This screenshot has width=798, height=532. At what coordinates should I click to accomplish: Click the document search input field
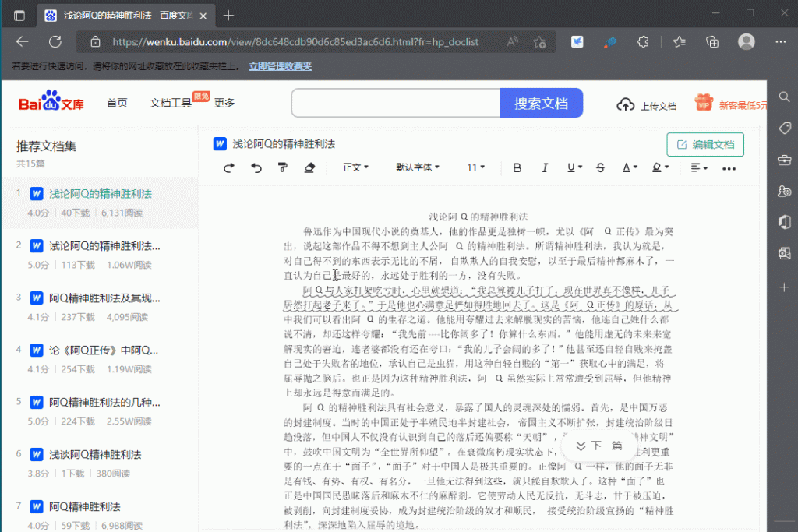[395, 103]
